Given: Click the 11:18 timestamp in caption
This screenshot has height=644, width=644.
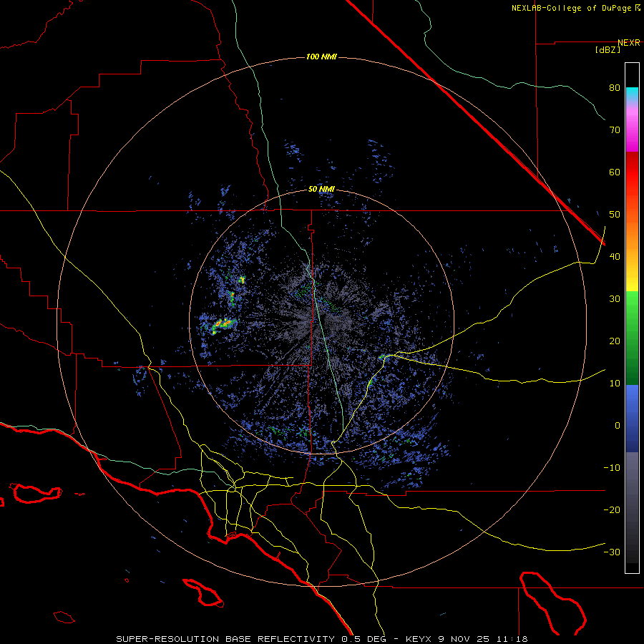Looking at the screenshot, I should tap(511, 639).
